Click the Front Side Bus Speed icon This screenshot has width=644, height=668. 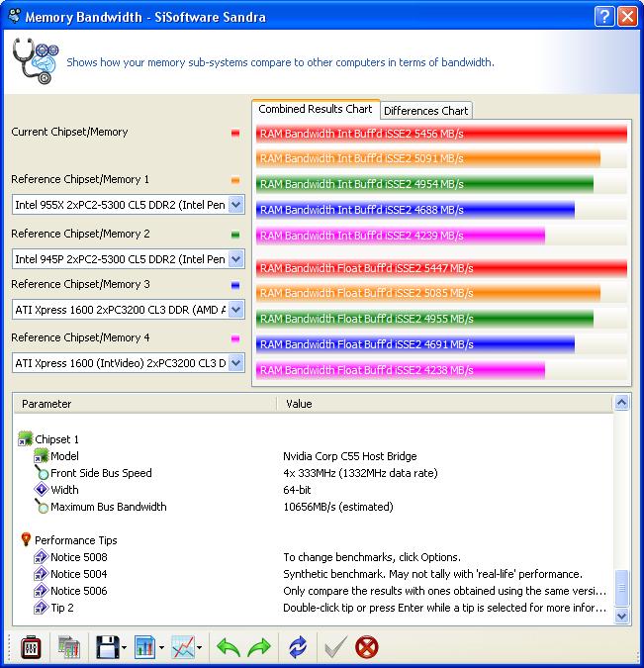pos(42,472)
